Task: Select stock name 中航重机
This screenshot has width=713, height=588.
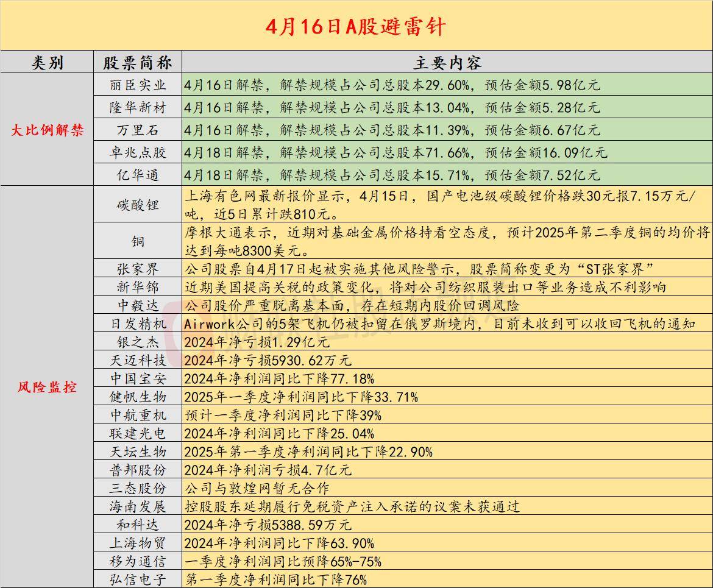Action: tap(137, 415)
